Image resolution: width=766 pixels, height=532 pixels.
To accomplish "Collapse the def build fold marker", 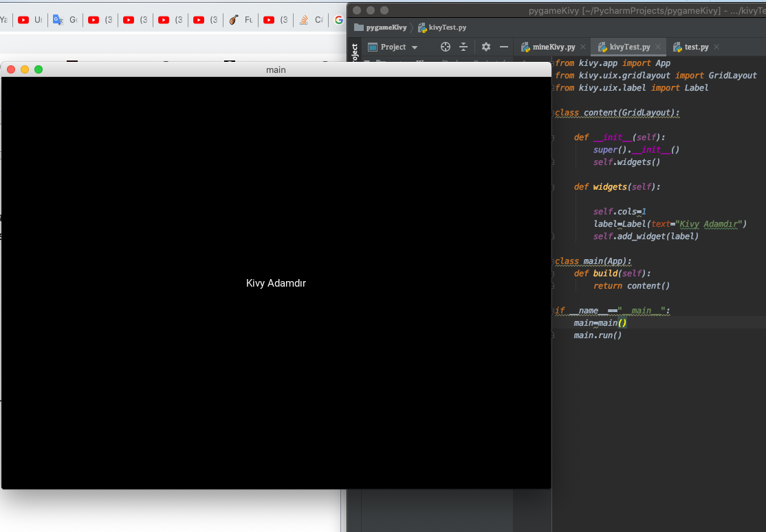I will click(x=554, y=274).
